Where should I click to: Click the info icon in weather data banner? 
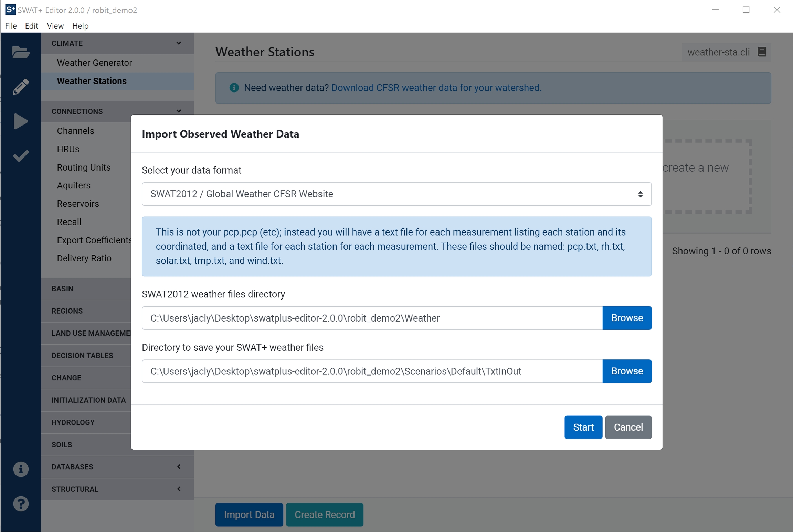tap(234, 88)
